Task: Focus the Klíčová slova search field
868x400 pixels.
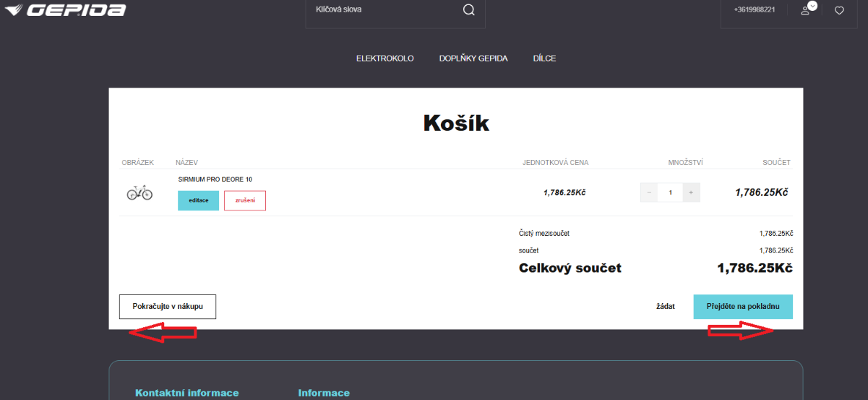Action: pos(383,10)
